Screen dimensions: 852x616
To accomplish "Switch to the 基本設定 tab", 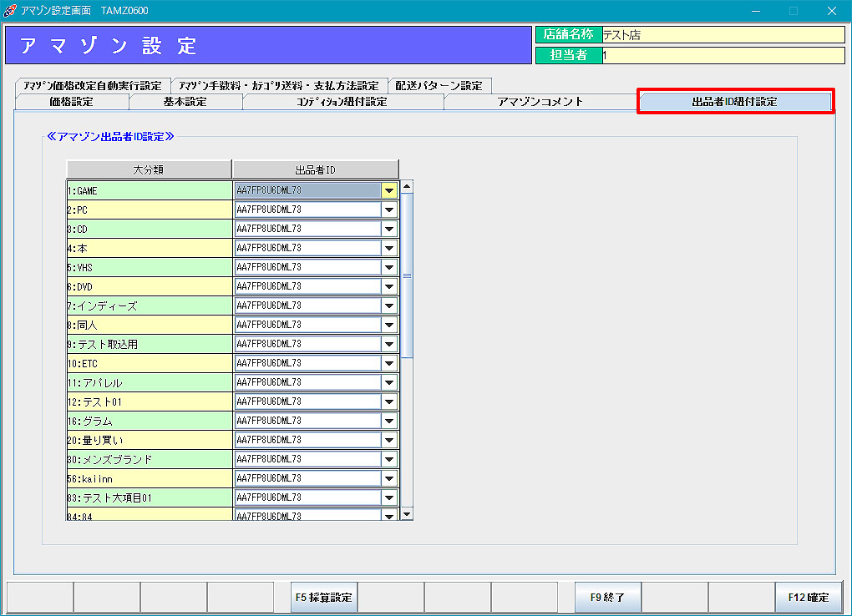I will click(185, 102).
